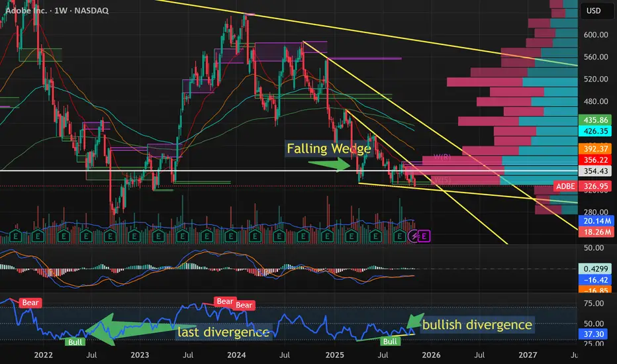Viewport: 617px width, 364px height.
Task: Select the green arrow beside Falling Wedge
Action: tap(329, 163)
